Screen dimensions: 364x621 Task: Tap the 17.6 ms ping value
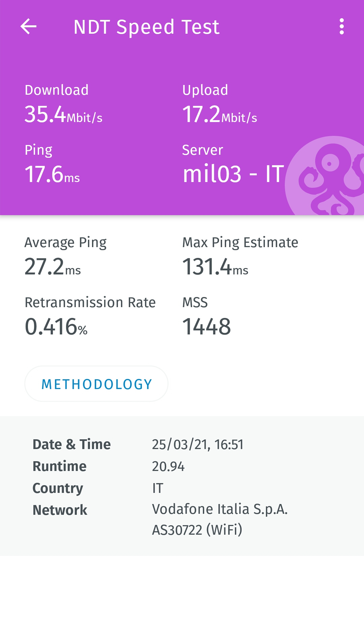click(x=52, y=174)
